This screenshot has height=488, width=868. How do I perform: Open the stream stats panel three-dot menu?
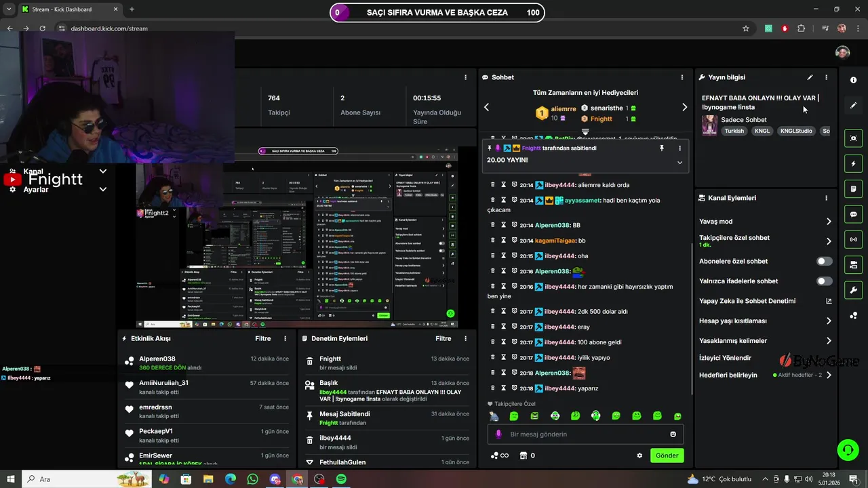pos(465,77)
